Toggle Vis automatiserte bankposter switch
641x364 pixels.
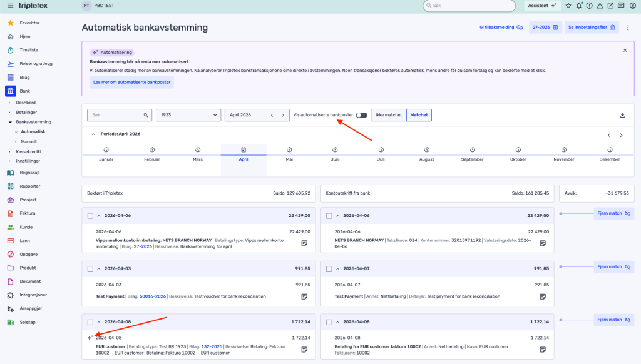[361, 115]
